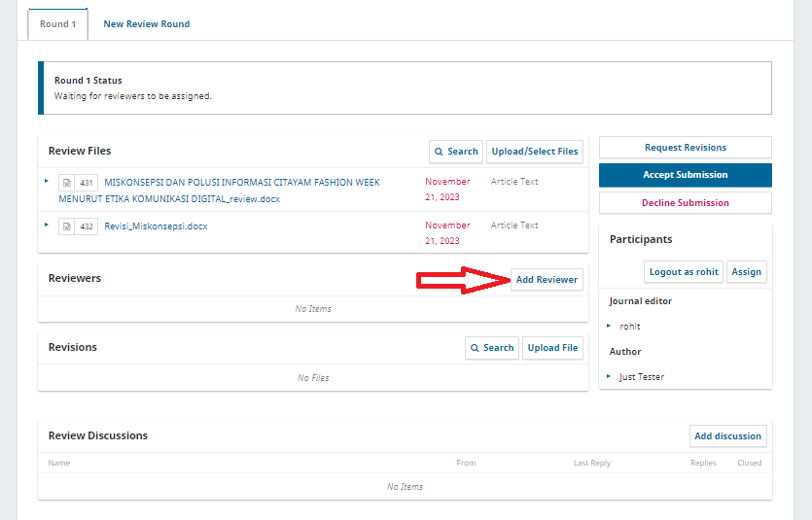Click file number 432 label
This screenshot has width=812, height=520.
tap(87, 226)
